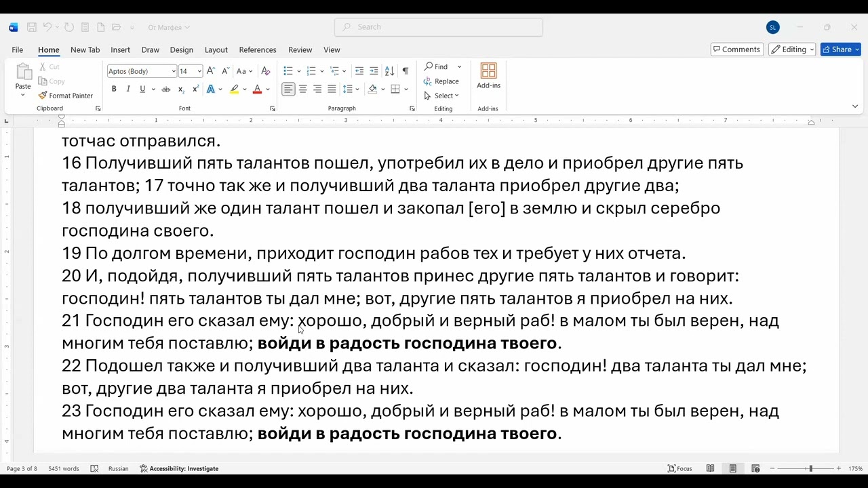Screen dimensions: 868x488
Task: Open text effects and typography
Action: tap(211, 89)
